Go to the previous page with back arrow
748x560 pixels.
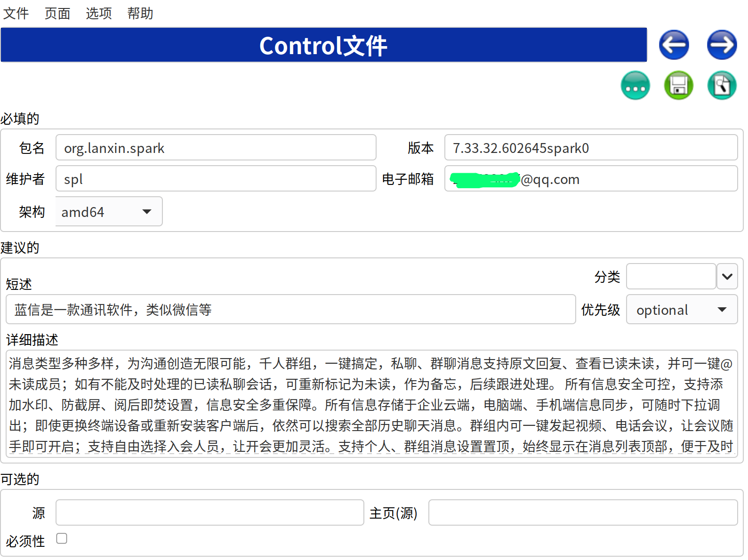point(674,45)
